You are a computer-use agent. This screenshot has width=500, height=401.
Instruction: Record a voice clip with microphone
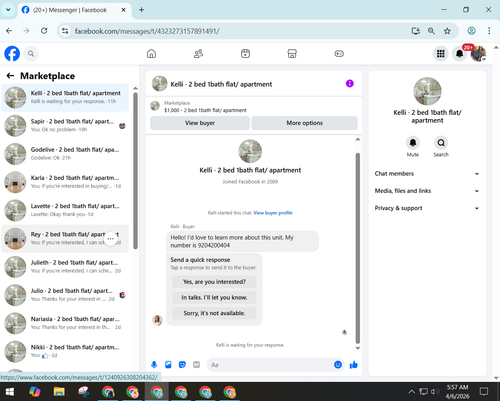(x=154, y=365)
